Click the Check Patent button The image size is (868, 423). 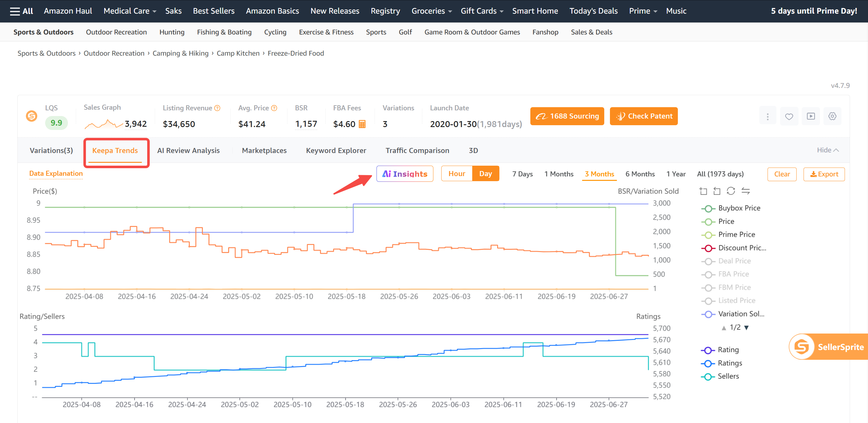[x=644, y=116]
